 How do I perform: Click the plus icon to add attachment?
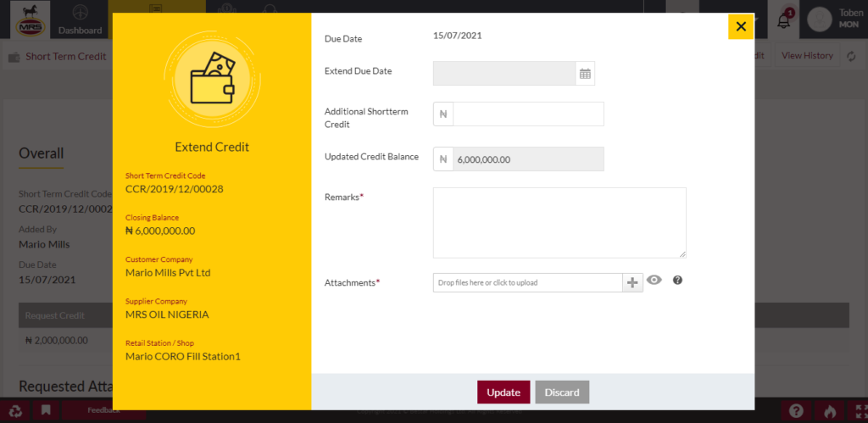(x=632, y=282)
